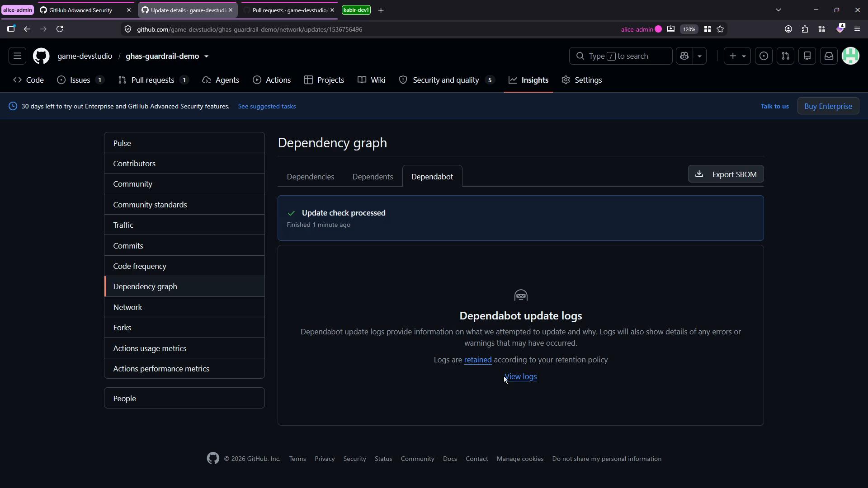Open the Agents tab
Screen dimensions: 868x488
pos(221,80)
